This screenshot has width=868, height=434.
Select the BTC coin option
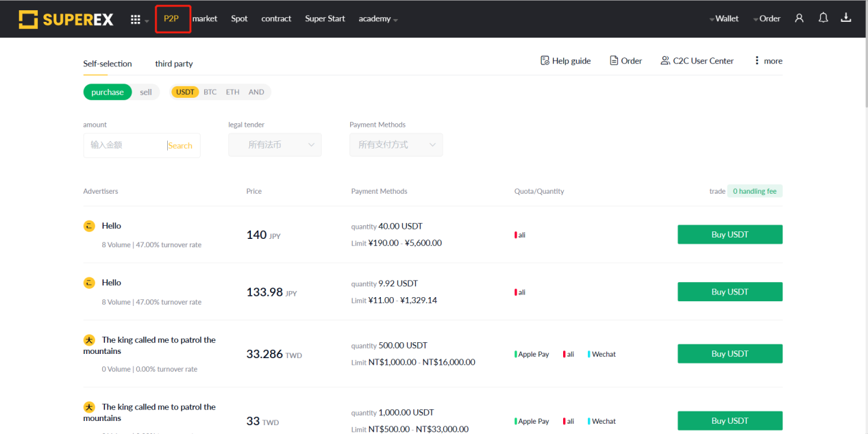[x=210, y=92]
